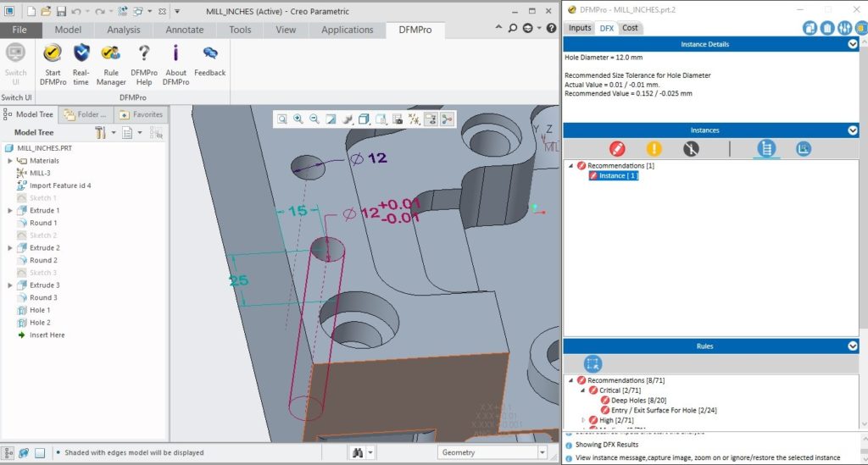Switch to the instances tree list view
This screenshot has height=465, width=868.
(x=766, y=149)
